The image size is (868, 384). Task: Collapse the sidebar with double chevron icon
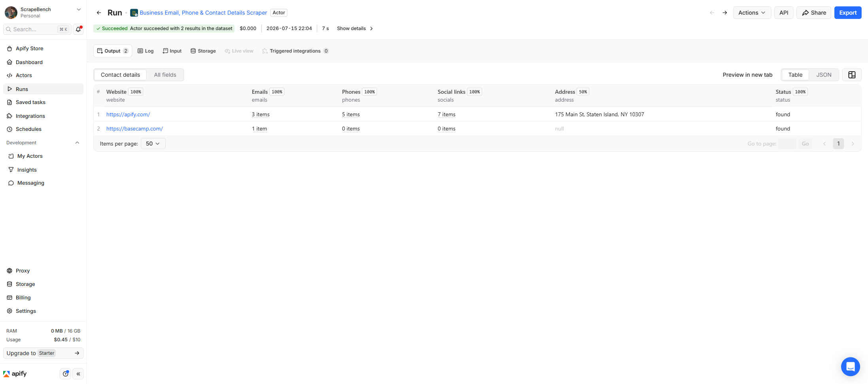click(78, 374)
